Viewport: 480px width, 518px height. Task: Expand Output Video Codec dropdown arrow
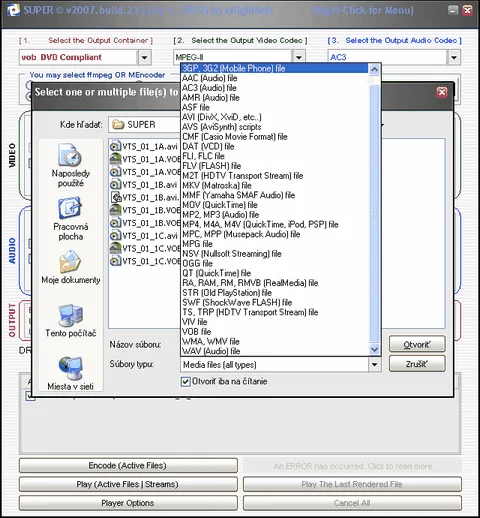[299, 57]
